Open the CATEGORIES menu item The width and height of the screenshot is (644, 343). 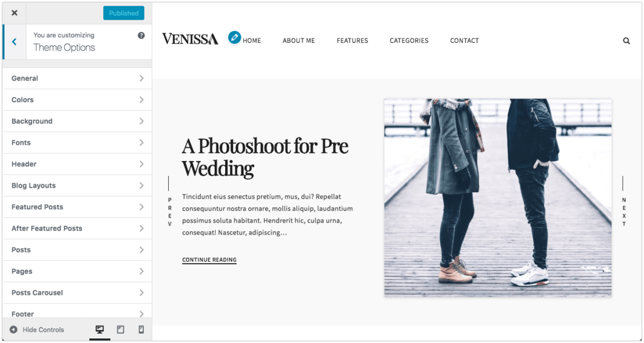click(408, 41)
